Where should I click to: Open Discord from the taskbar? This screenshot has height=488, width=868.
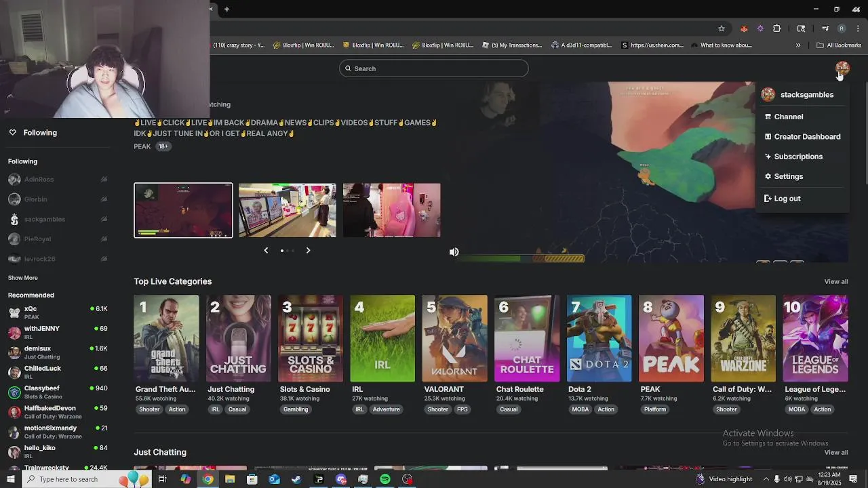(x=341, y=479)
